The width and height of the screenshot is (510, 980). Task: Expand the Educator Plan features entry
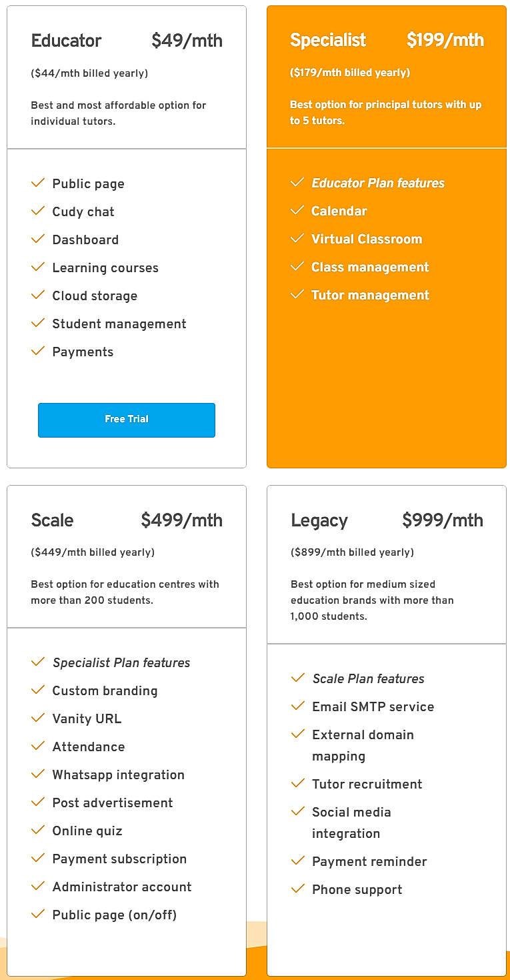coord(377,182)
